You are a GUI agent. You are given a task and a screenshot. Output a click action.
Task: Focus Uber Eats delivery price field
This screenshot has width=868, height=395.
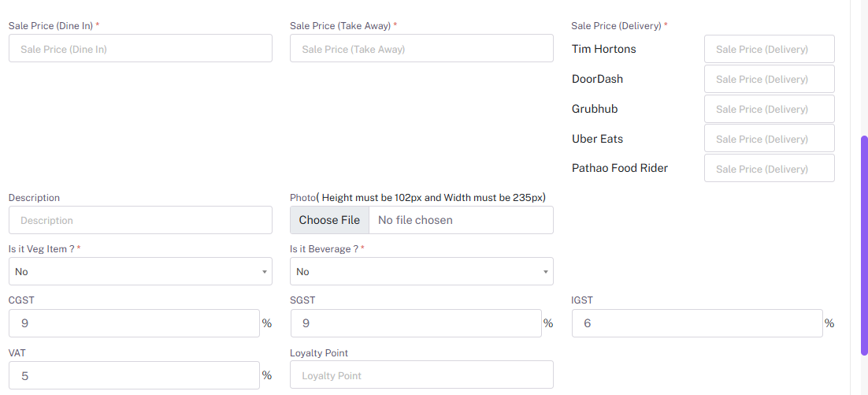769,139
